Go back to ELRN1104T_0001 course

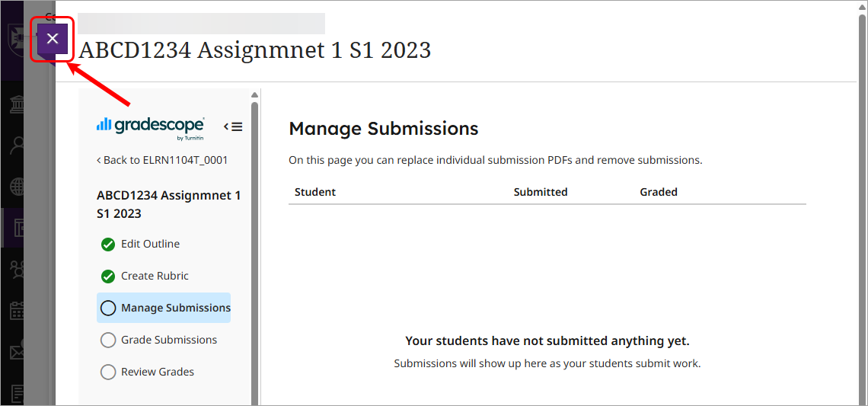coord(162,160)
